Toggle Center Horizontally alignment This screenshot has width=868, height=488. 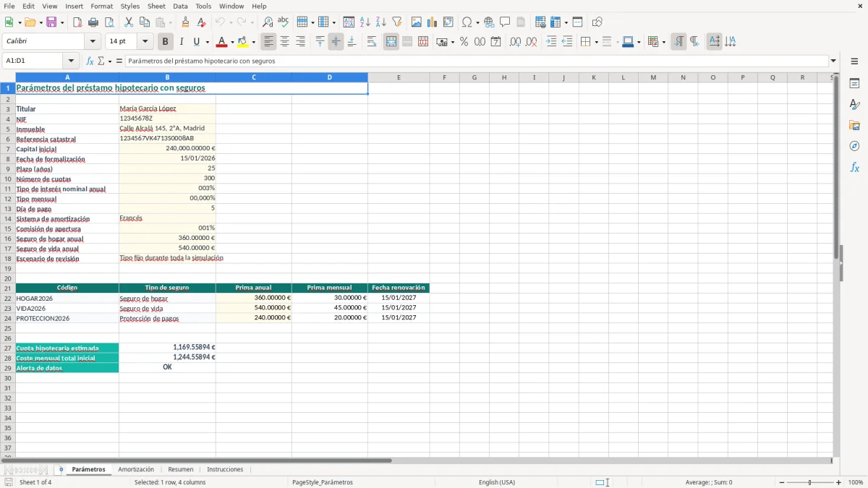click(284, 42)
